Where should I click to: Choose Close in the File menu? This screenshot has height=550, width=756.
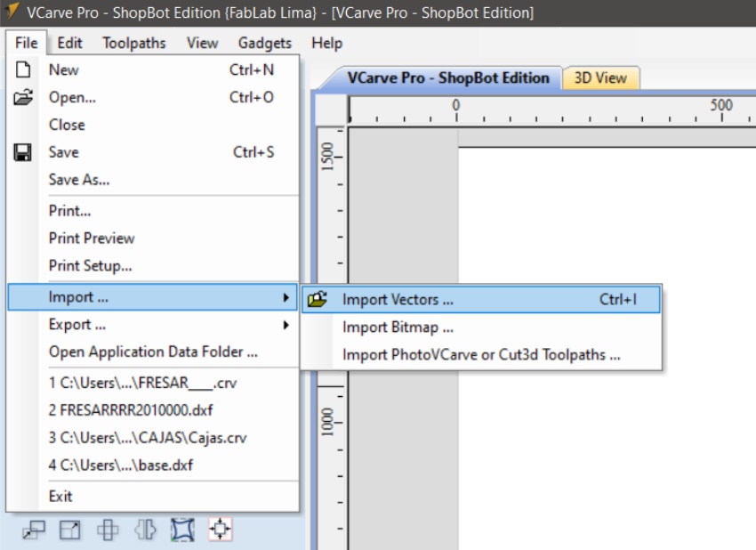click(x=153, y=125)
